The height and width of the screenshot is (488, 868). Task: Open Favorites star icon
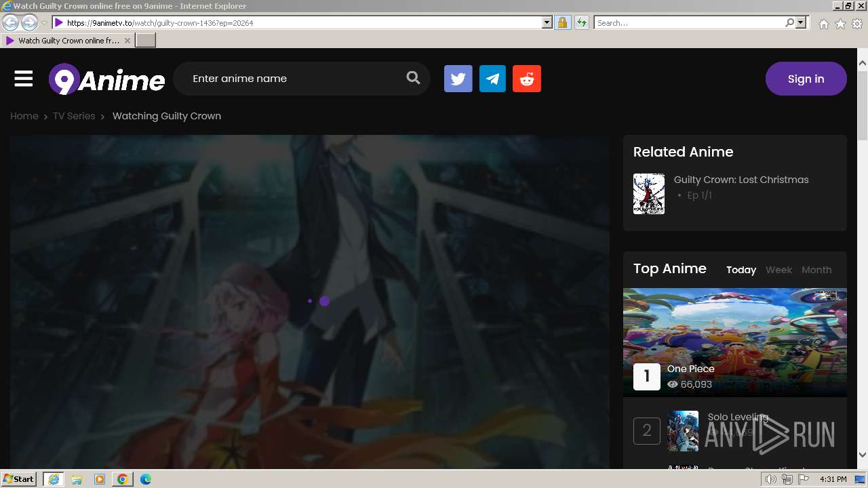point(840,24)
